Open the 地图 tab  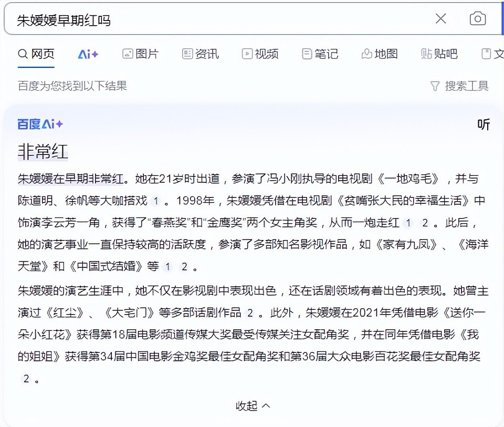point(380,54)
